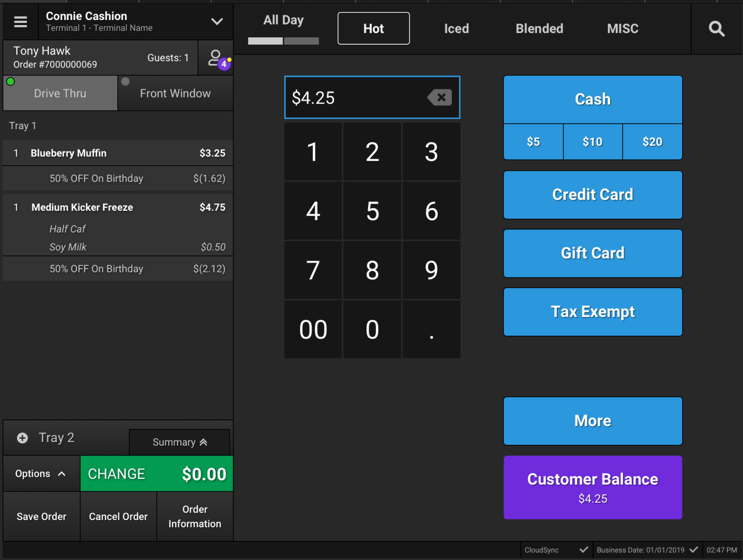The height and width of the screenshot is (560, 743).
Task: Click the Business Date checkmark icon
Action: coord(693,550)
